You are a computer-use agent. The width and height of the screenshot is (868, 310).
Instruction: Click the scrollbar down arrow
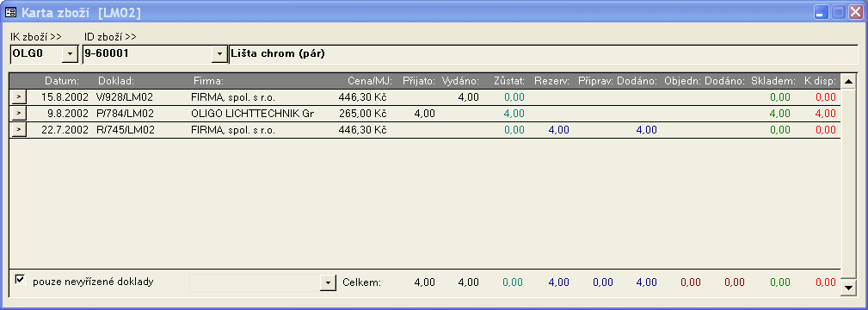point(848,288)
